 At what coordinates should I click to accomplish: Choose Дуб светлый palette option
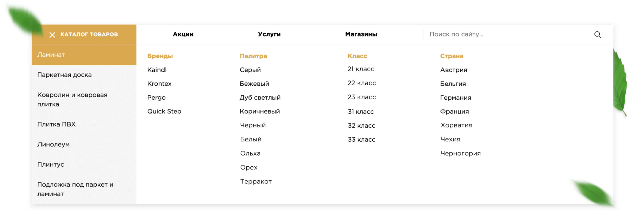260,98
